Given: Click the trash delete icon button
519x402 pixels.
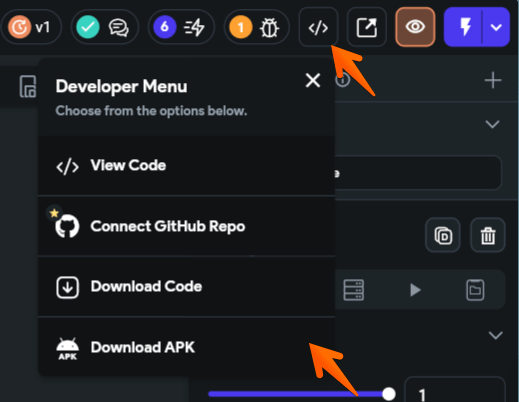Looking at the screenshot, I should pyautogui.click(x=488, y=235).
